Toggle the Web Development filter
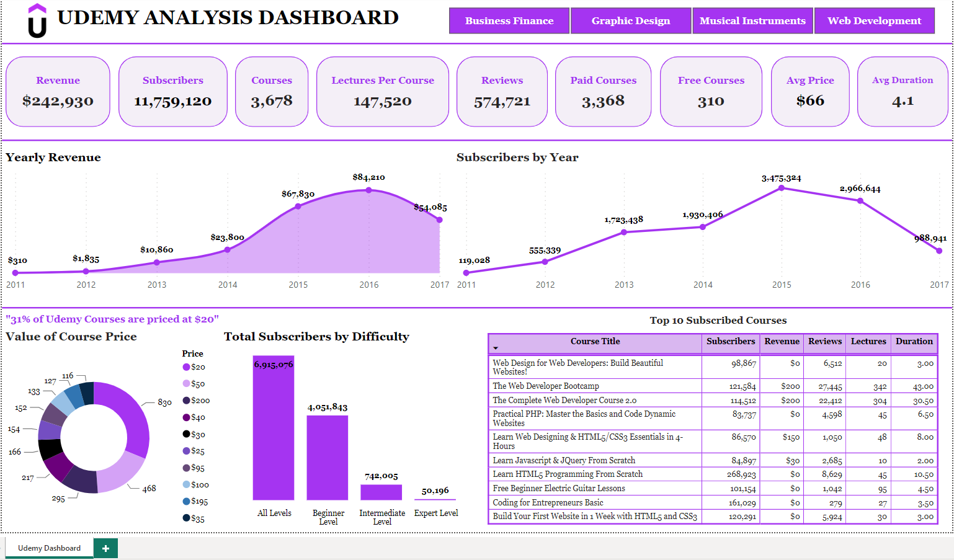Image resolution: width=954 pixels, height=560 pixels. click(x=874, y=21)
